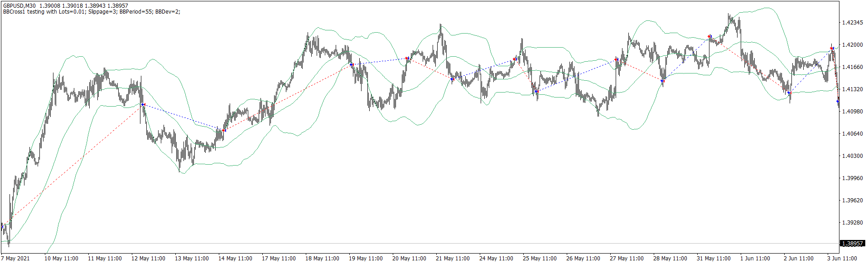
Task: Click the 11 May 11:00 time label
Action: (x=105, y=259)
